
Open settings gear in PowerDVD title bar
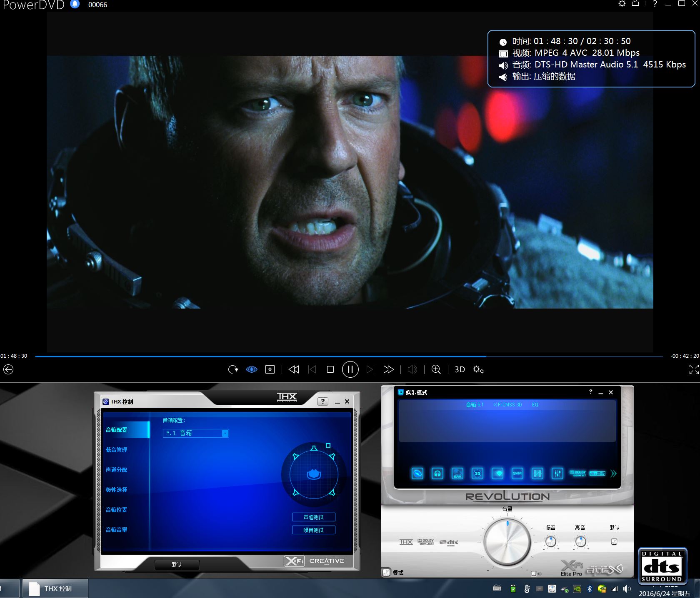click(622, 4)
